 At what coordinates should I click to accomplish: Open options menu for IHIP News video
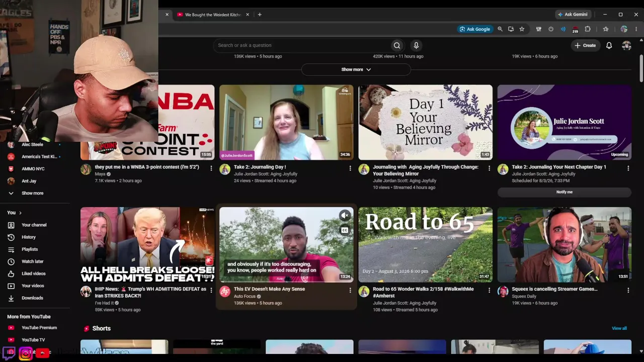pyautogui.click(x=211, y=291)
